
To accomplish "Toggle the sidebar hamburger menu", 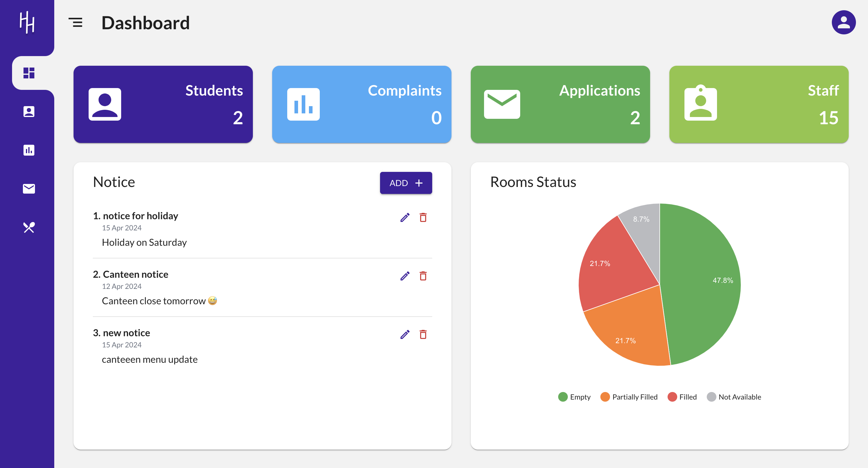I will (x=75, y=23).
